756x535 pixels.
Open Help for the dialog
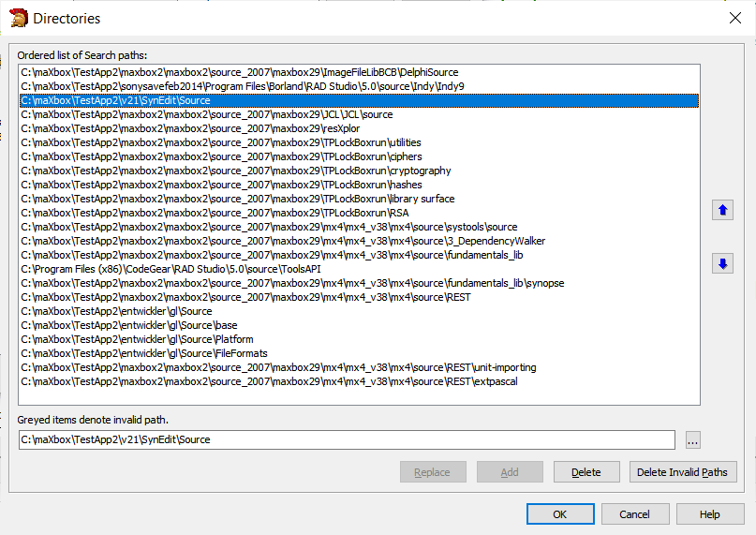coord(709,514)
